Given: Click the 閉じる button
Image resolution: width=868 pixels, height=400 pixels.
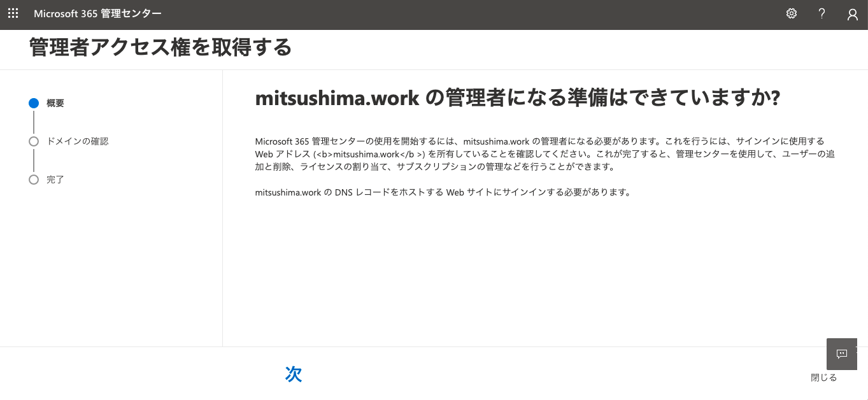Looking at the screenshot, I should [x=823, y=378].
